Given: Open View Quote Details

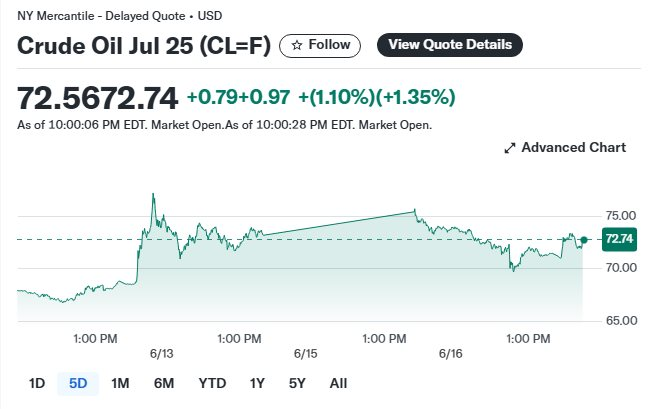Looking at the screenshot, I should click(x=449, y=45).
